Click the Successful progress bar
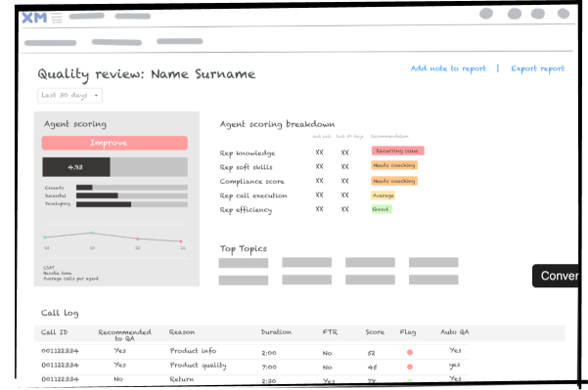Viewport: 588px width, 390px height. point(132,195)
